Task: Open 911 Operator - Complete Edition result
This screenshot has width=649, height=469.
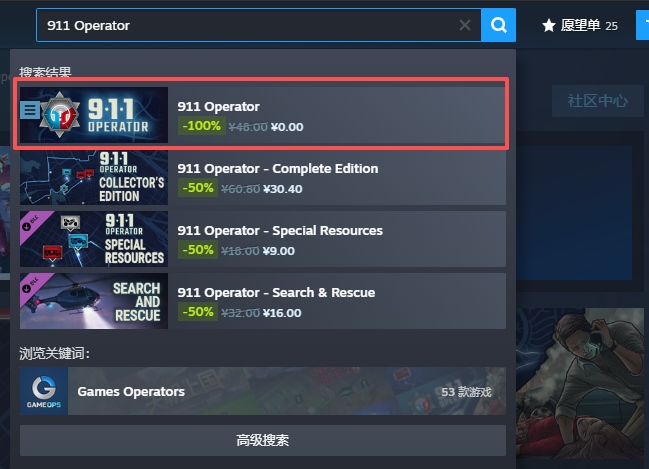Action: click(x=262, y=177)
